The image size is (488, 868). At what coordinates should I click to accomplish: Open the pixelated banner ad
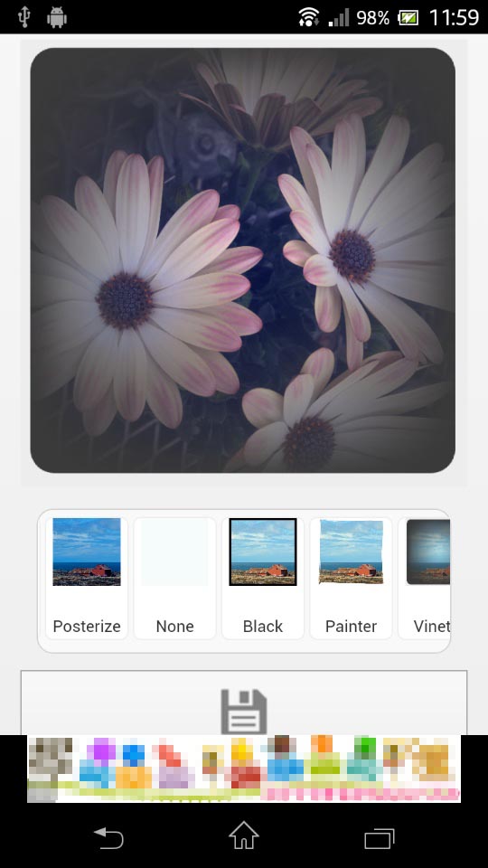pos(244,769)
